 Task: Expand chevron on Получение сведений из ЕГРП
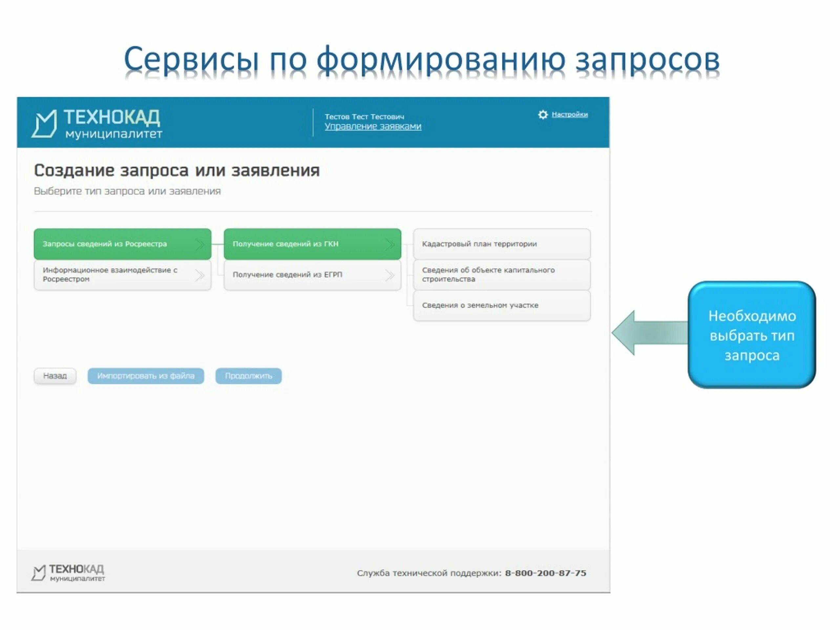[x=389, y=275]
